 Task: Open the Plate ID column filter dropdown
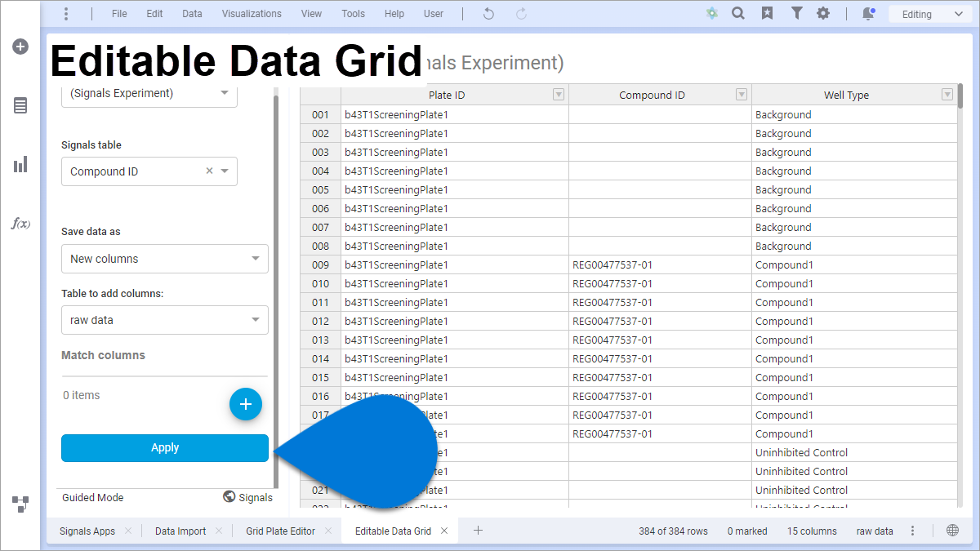tap(559, 95)
